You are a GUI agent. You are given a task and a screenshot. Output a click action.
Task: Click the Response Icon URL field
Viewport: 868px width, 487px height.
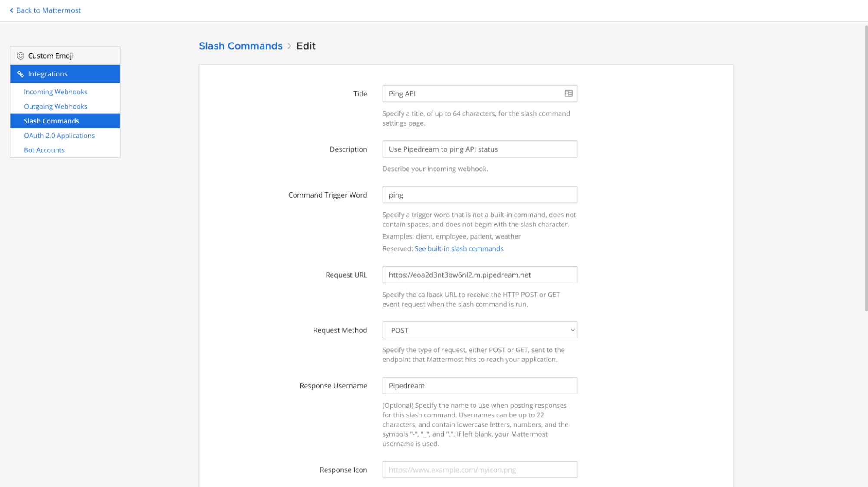coord(479,470)
